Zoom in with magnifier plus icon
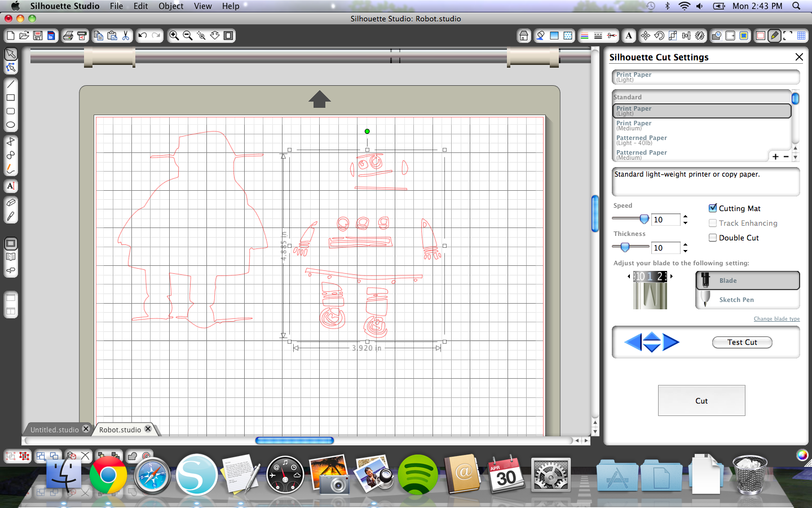 (174, 36)
